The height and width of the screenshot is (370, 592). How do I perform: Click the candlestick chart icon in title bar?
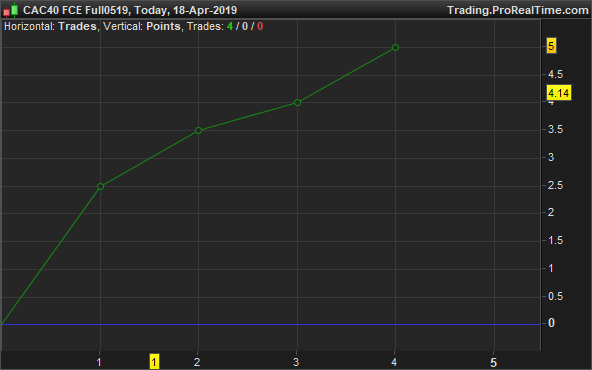pyautogui.click(x=11, y=10)
